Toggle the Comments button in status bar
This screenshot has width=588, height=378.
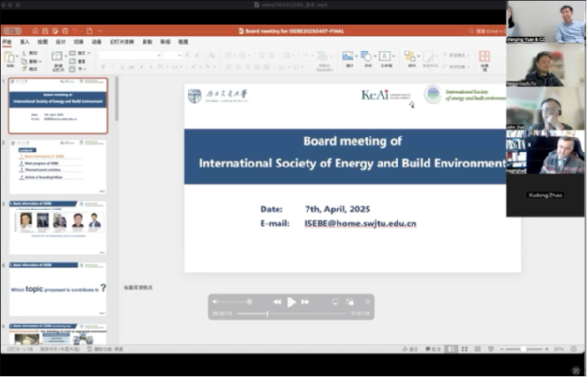[x=433, y=350]
